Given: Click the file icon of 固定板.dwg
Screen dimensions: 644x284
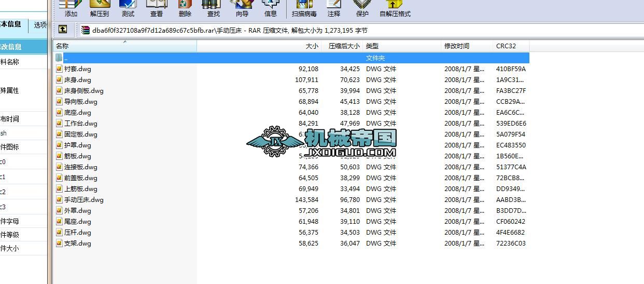Looking at the screenshot, I should [59, 134].
